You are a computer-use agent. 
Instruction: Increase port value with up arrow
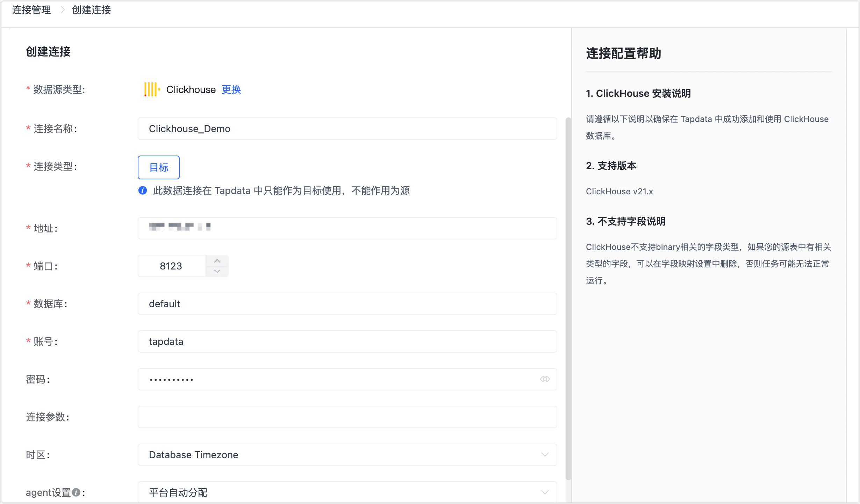coord(217,261)
